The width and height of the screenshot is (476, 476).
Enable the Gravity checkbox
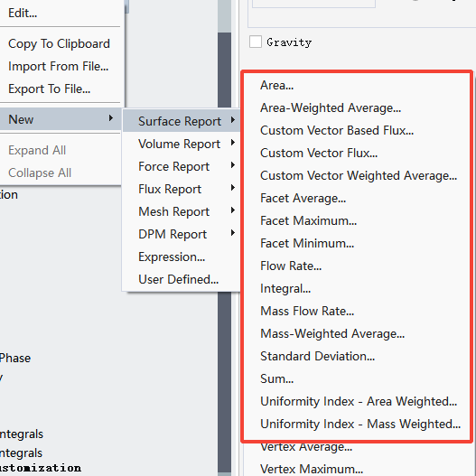coord(256,42)
